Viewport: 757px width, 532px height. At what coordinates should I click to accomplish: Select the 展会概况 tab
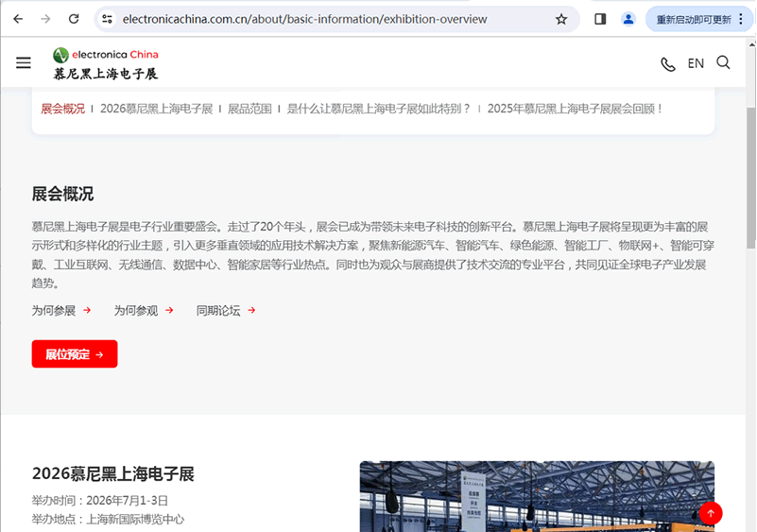pyautogui.click(x=62, y=109)
